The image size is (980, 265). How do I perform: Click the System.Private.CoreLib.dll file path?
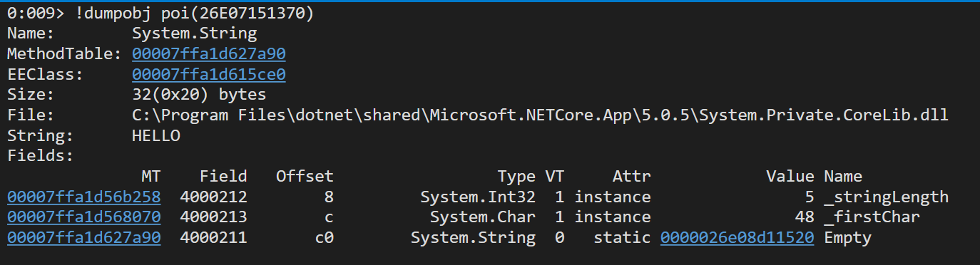[x=540, y=115]
